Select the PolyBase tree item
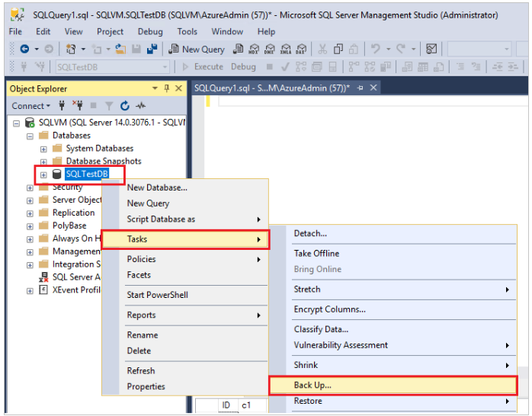The image size is (532, 416). (x=69, y=226)
